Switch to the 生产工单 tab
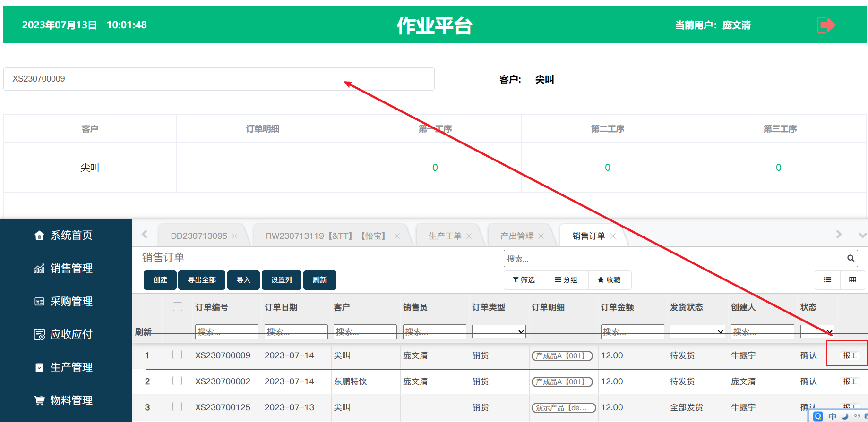 coord(444,236)
